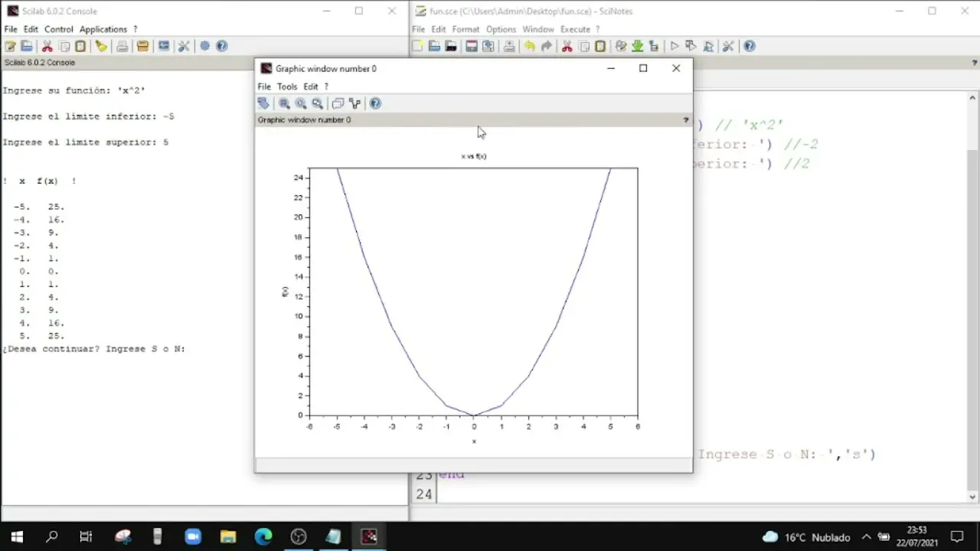The width and height of the screenshot is (980, 551).
Task: Collapse the Graphic window number 0 details panel
Action: (x=685, y=119)
